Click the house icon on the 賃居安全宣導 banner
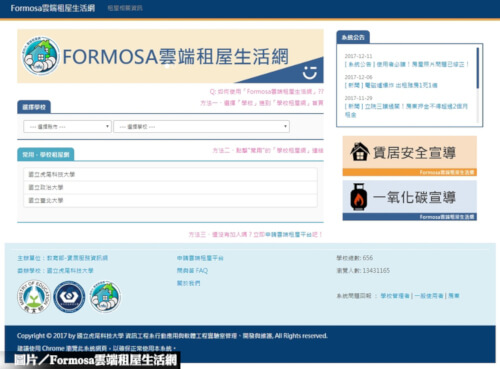The width and height of the screenshot is (500, 369). [x=360, y=152]
